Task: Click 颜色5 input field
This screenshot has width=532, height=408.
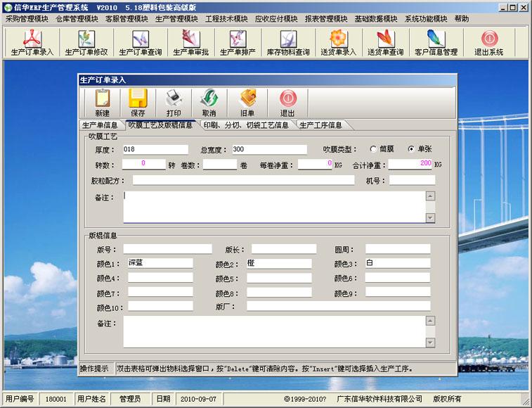Action: coord(279,278)
